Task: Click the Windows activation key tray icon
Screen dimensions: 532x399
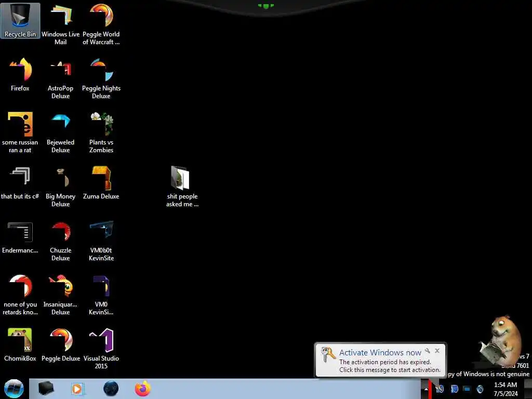Action: [x=440, y=389]
